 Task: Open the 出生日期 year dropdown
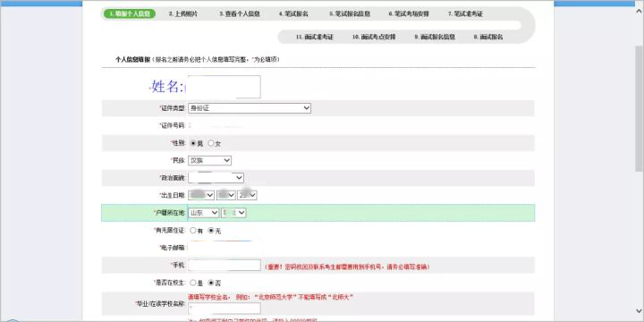point(201,195)
